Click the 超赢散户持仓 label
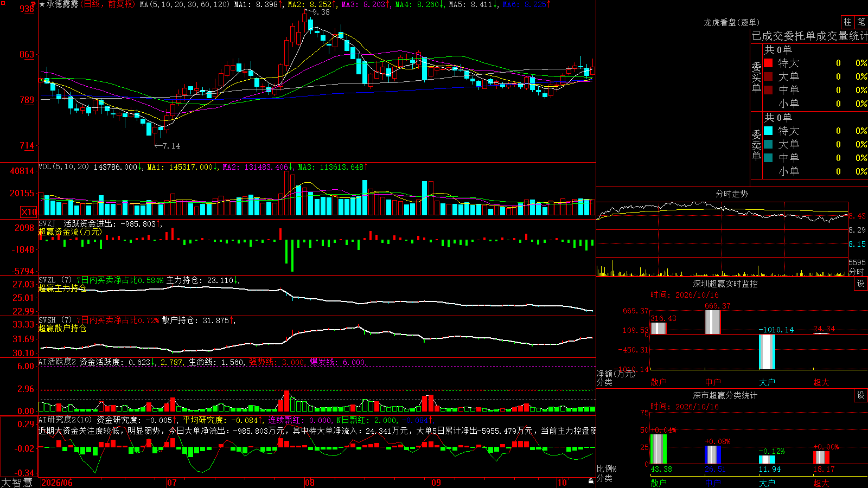Image resolution: width=868 pixels, height=488 pixels. click(x=62, y=328)
